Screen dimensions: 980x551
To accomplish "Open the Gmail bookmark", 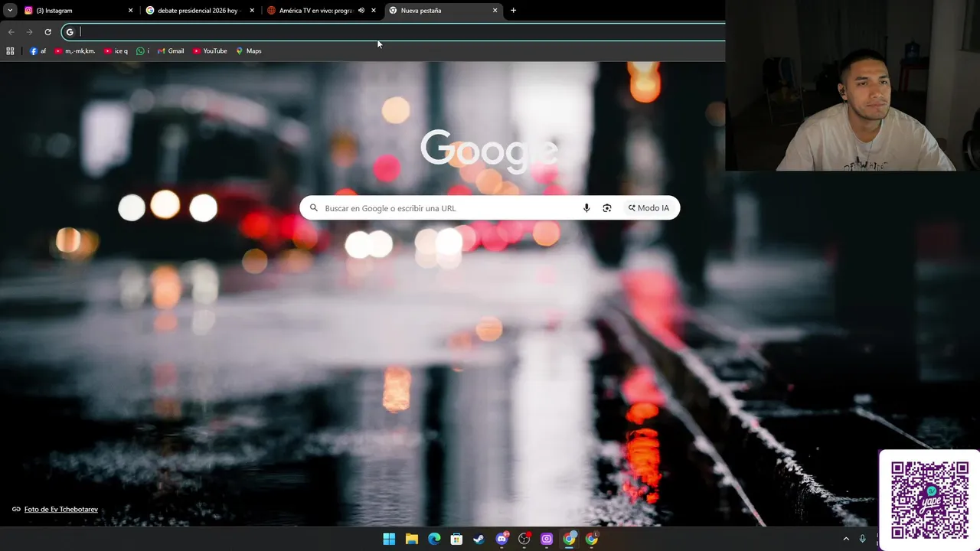I will (171, 51).
